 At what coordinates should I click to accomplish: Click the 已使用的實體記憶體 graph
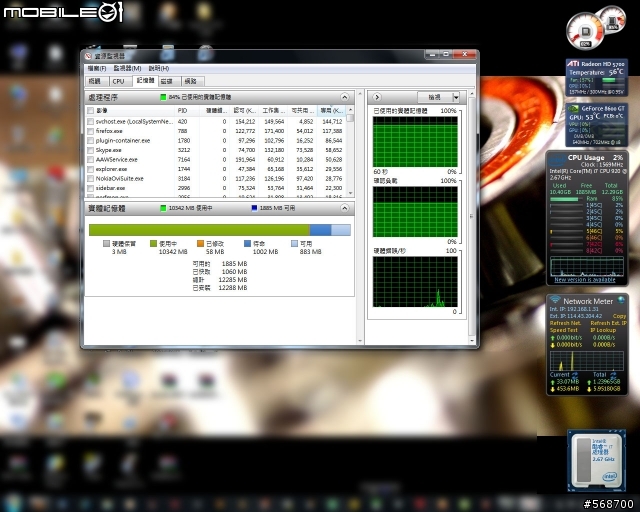click(x=415, y=142)
